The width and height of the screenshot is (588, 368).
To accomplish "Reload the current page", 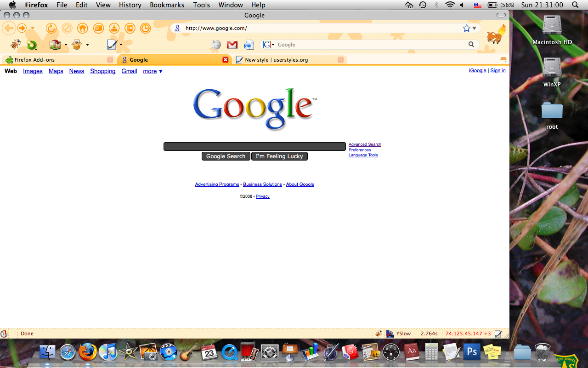I will coord(51,28).
